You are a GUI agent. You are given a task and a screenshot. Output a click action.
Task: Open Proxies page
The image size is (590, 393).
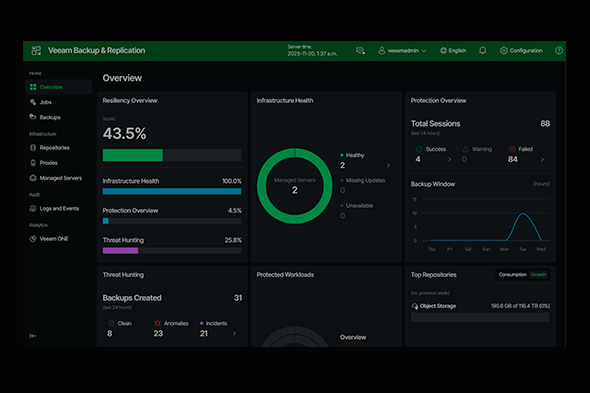49,163
